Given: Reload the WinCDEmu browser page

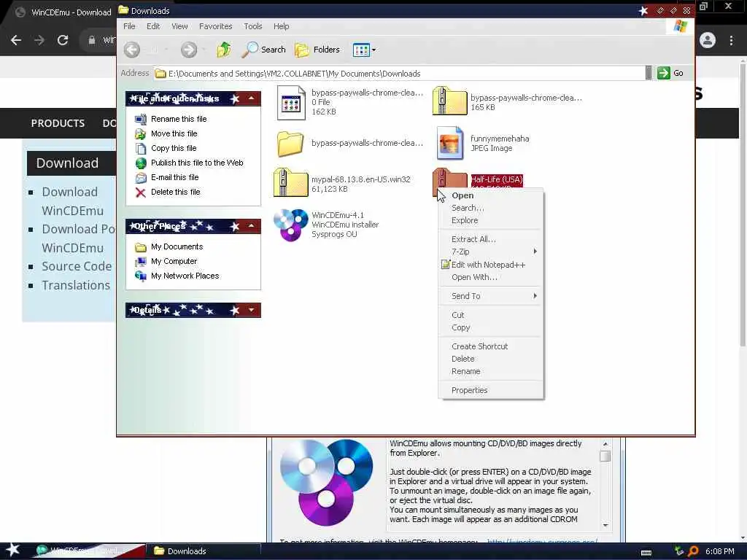Looking at the screenshot, I should [63, 41].
